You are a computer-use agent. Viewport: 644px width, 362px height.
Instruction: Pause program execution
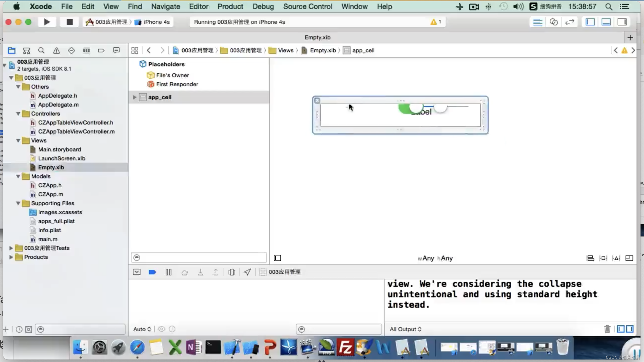tap(169, 272)
